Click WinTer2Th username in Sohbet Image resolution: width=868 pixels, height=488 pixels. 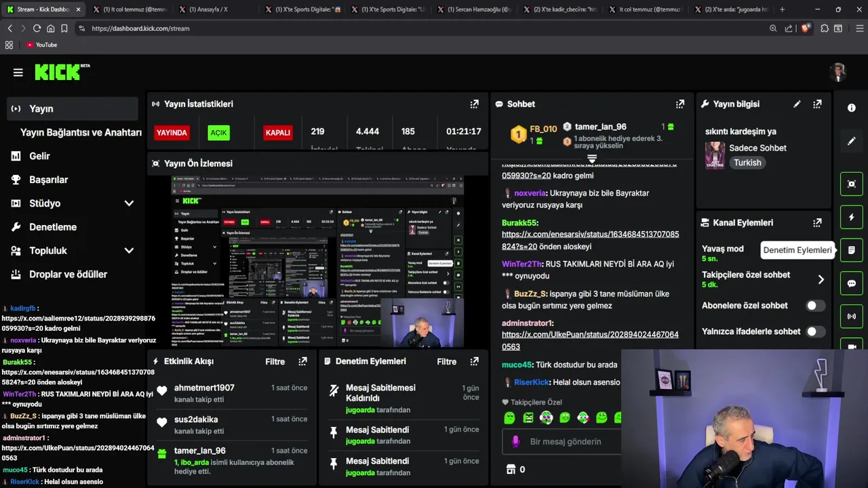pyautogui.click(x=522, y=264)
